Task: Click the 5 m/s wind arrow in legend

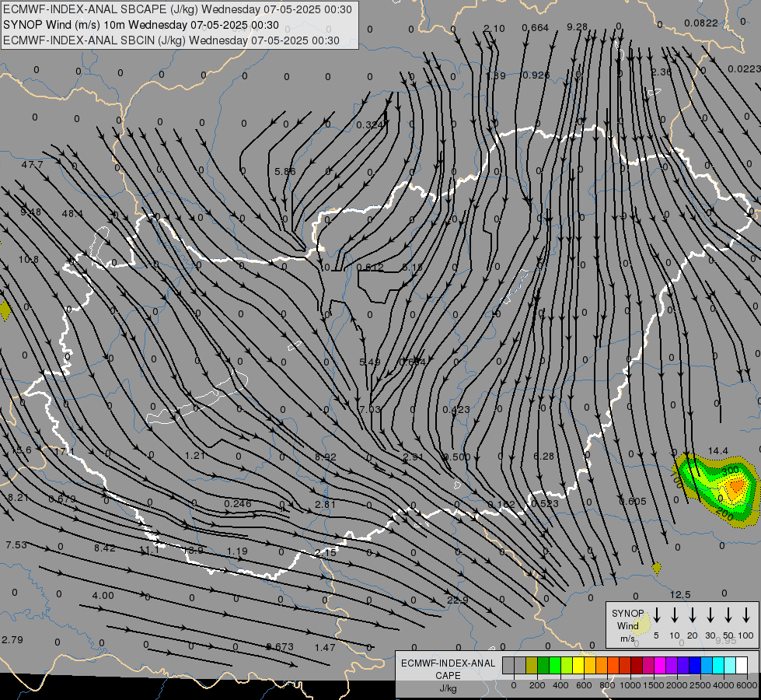Action: pyautogui.click(x=657, y=615)
